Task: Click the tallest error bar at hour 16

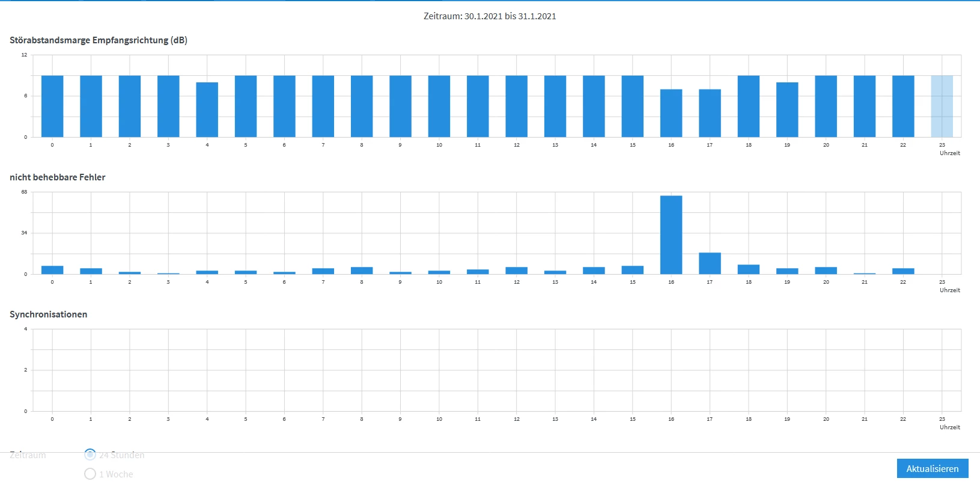Action: [671, 234]
